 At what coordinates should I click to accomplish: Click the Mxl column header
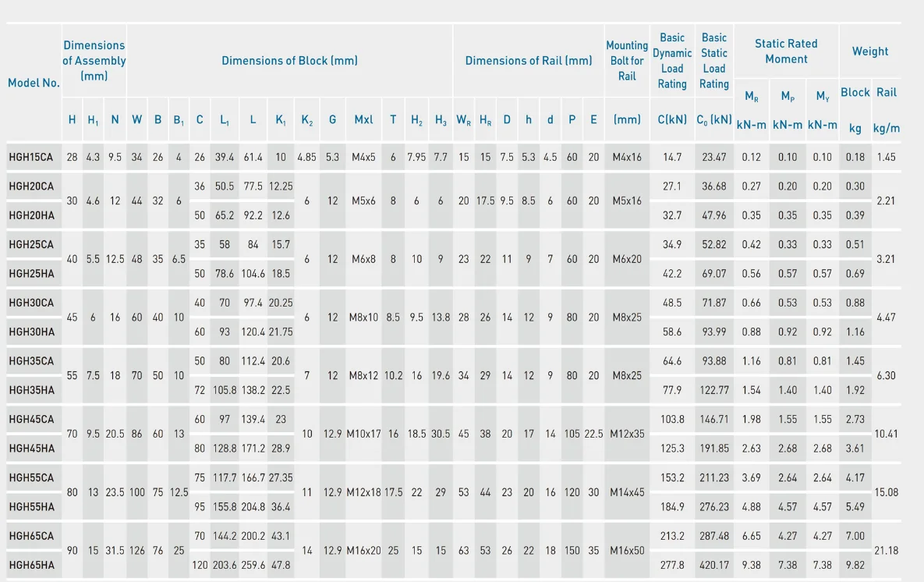click(x=364, y=119)
